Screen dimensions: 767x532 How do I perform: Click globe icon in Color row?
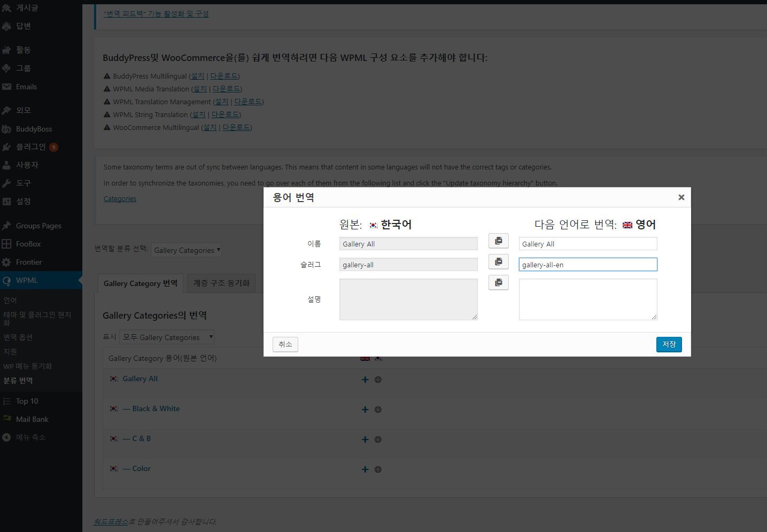(378, 469)
